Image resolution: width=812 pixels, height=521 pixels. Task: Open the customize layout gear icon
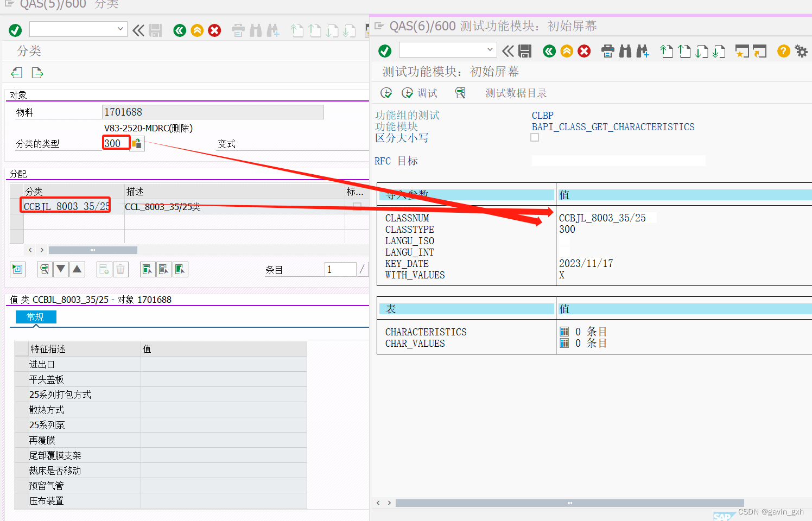click(801, 51)
